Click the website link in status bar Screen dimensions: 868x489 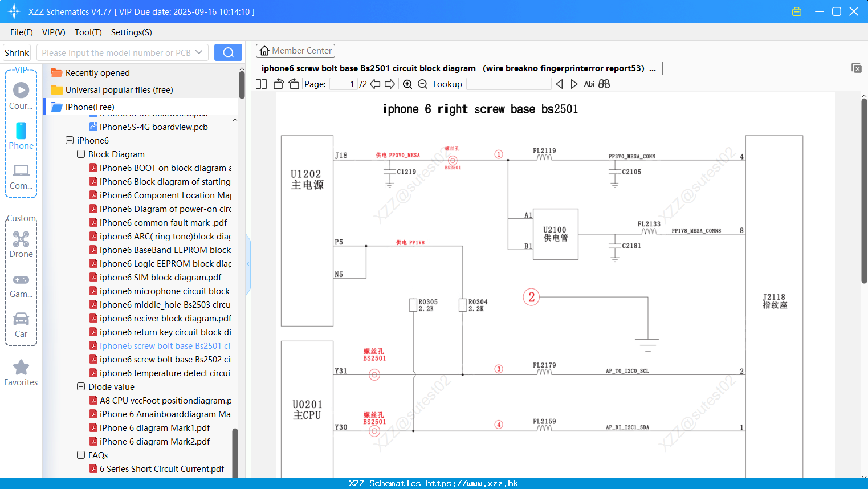pyautogui.click(x=472, y=483)
